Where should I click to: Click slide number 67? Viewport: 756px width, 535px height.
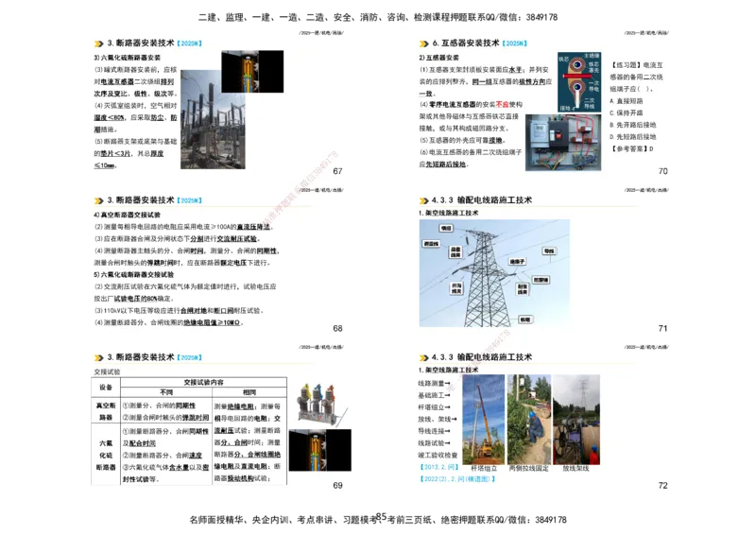coord(337,171)
